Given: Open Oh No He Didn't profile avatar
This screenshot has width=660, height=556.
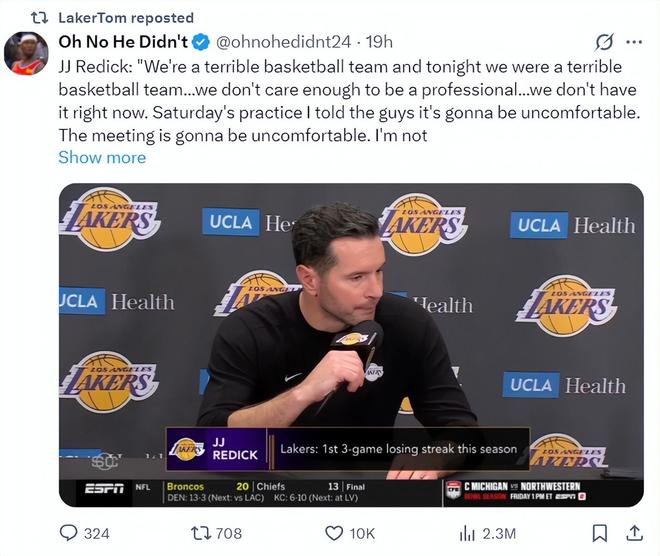Looking at the screenshot, I should pyautogui.click(x=26, y=53).
